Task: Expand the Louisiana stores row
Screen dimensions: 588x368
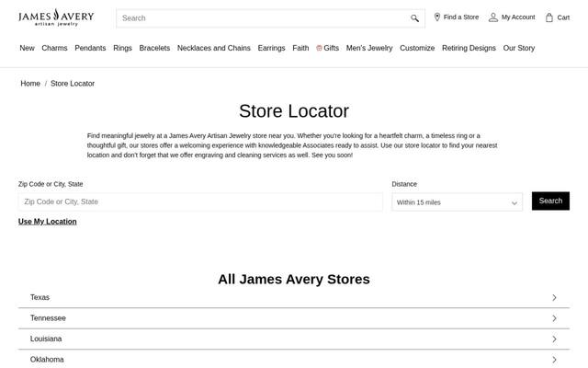Action: (x=294, y=339)
